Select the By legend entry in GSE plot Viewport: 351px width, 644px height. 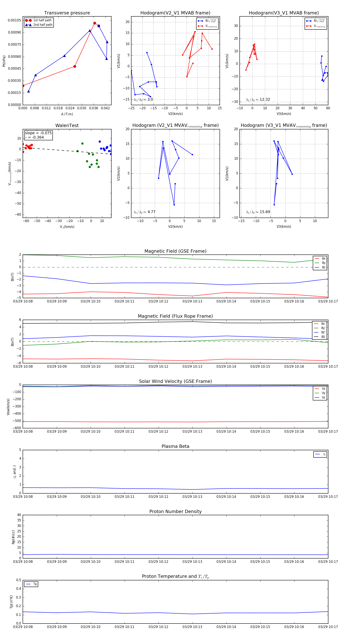(320, 263)
